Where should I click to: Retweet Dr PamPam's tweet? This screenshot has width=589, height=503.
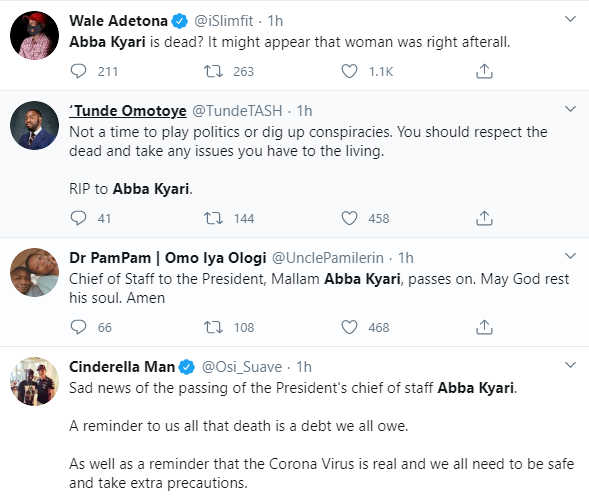tap(213, 327)
